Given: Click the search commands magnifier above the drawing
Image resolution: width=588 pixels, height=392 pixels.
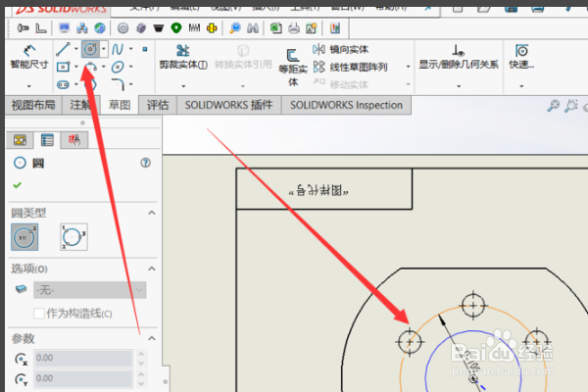Looking at the screenshot, I should [x=553, y=106].
